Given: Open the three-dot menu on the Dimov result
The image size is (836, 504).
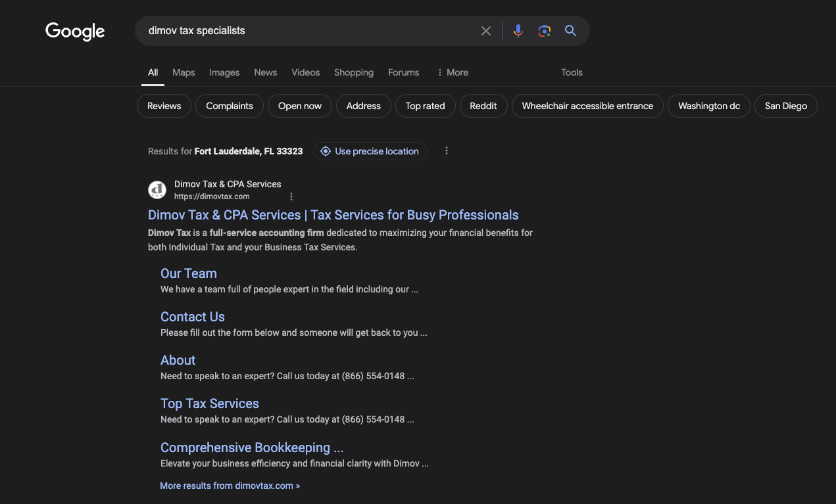Looking at the screenshot, I should [x=291, y=196].
